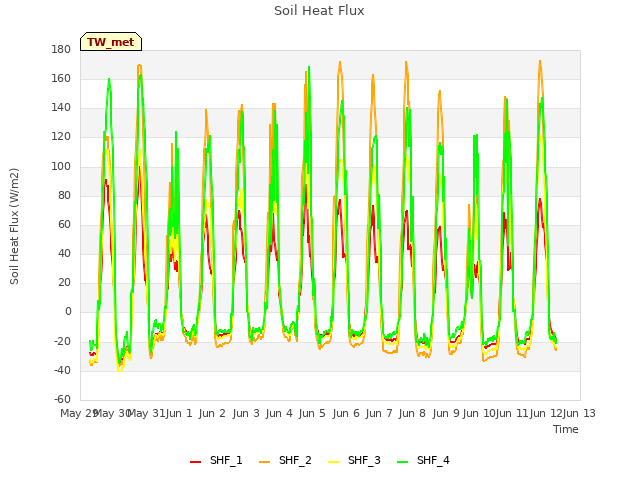The image size is (640, 480).
Task: Click the Y-axis label Soil Heat Flux (W/m2)
Action: [x=14, y=226]
